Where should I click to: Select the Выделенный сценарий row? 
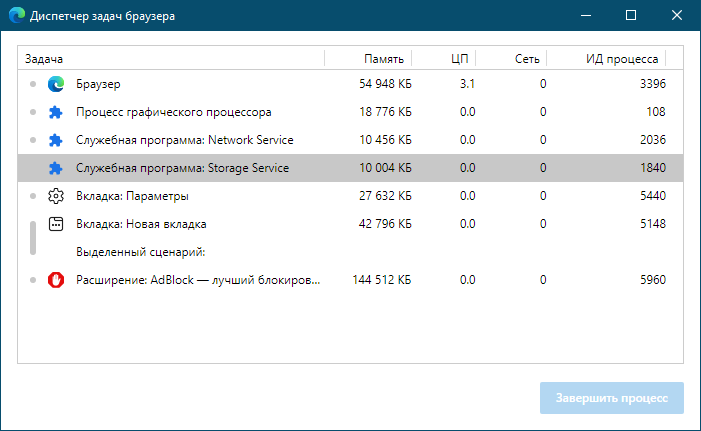coord(350,252)
